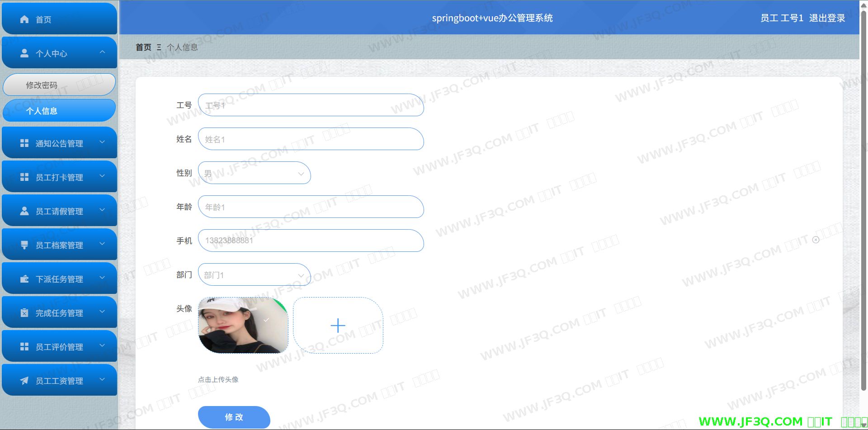Open the 修改密码 submenu item
The width and height of the screenshot is (868, 430).
[x=59, y=85]
